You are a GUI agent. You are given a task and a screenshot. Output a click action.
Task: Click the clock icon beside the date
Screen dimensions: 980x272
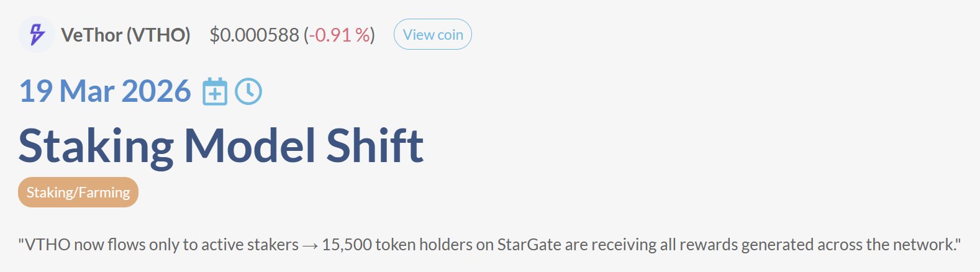[248, 91]
